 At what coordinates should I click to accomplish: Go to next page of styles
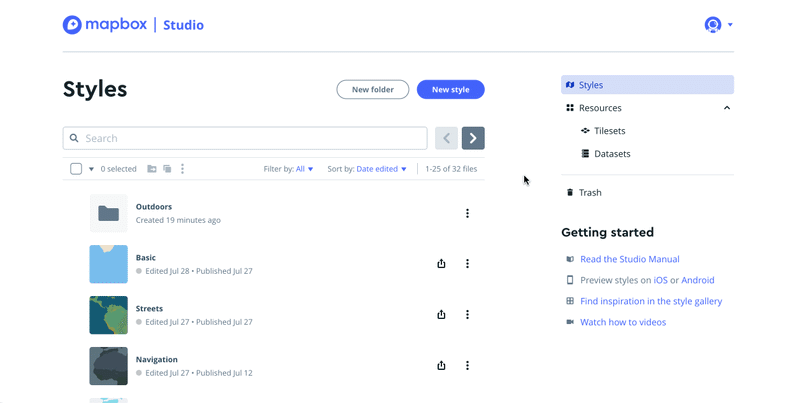[x=473, y=138]
